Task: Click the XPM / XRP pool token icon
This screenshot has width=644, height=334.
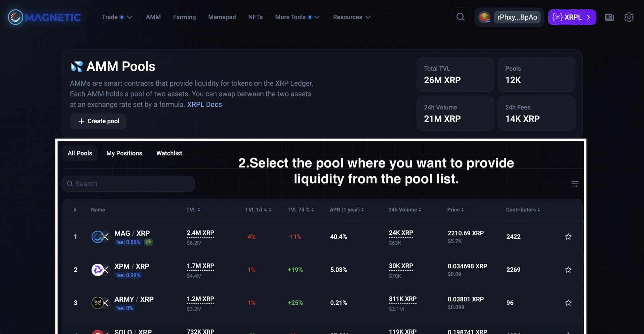Action: 100,270
